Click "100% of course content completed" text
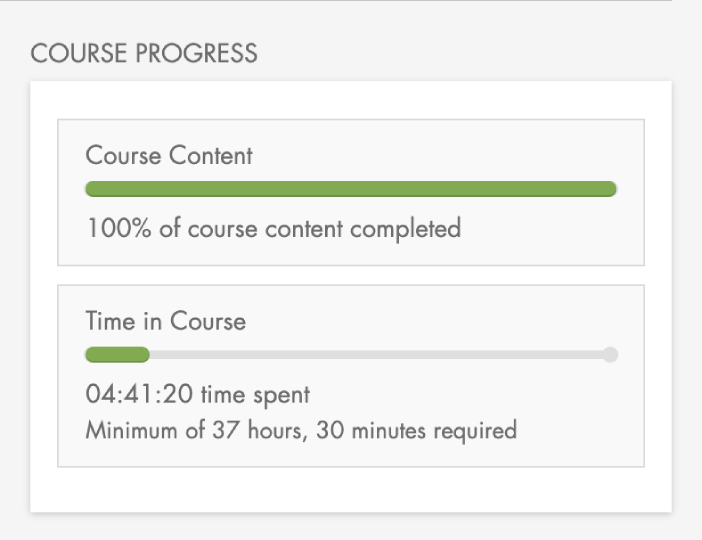Image resolution: width=702 pixels, height=540 pixels. point(273,228)
